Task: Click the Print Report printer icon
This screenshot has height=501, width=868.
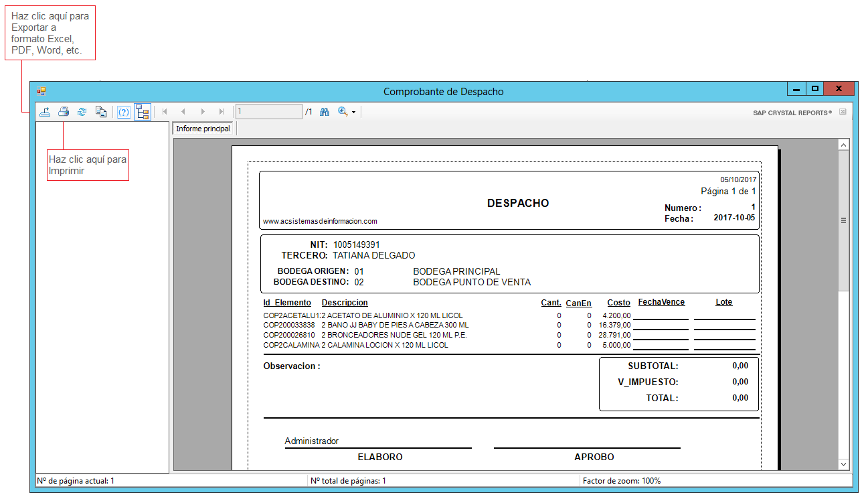Action: tap(64, 112)
